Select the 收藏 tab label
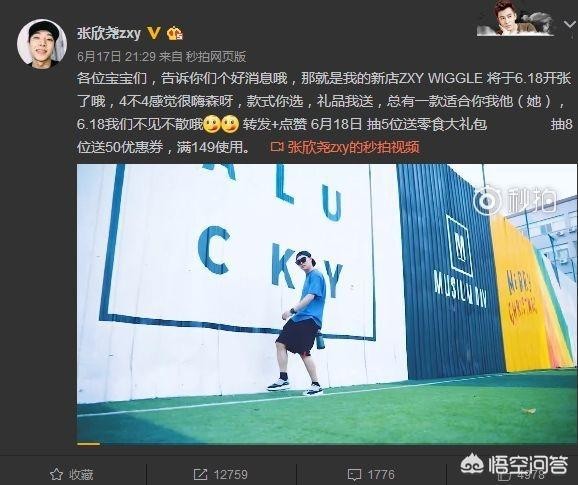This screenshot has width=578, height=485. pos(81,474)
